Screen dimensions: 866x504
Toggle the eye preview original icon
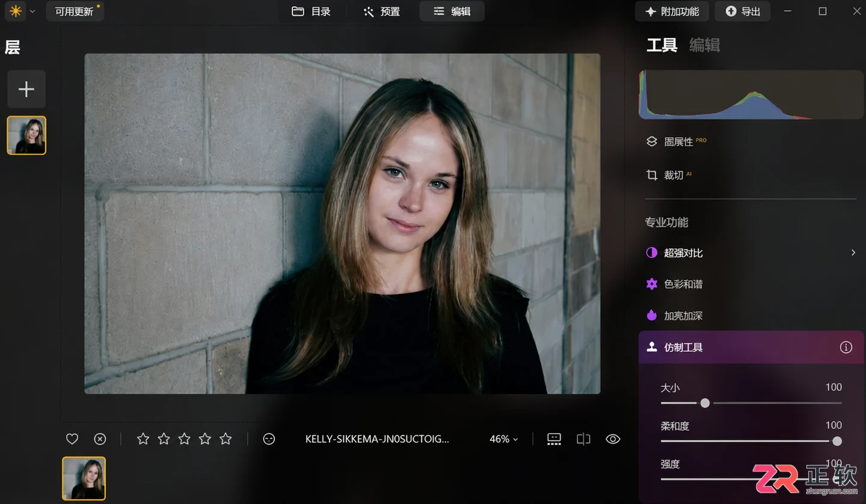click(x=613, y=439)
